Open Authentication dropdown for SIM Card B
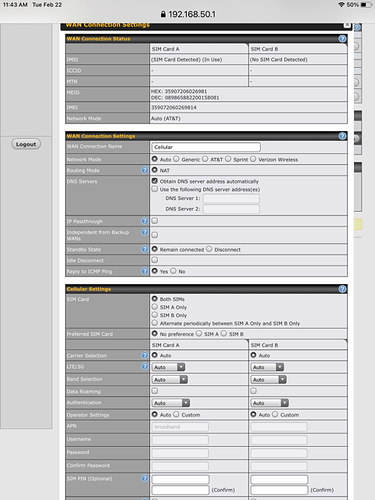This screenshot has height=500, width=375. 270,403
